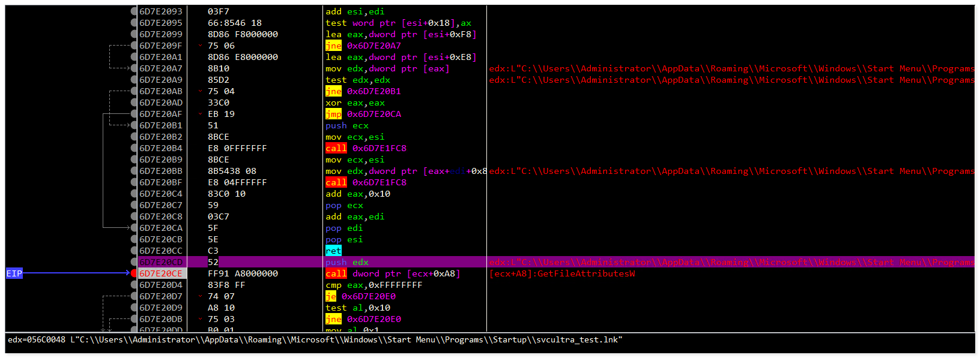Viewport: 980px width, 358px height.
Task: Click gray bullet next to 6D7E20A7
Action: point(134,68)
